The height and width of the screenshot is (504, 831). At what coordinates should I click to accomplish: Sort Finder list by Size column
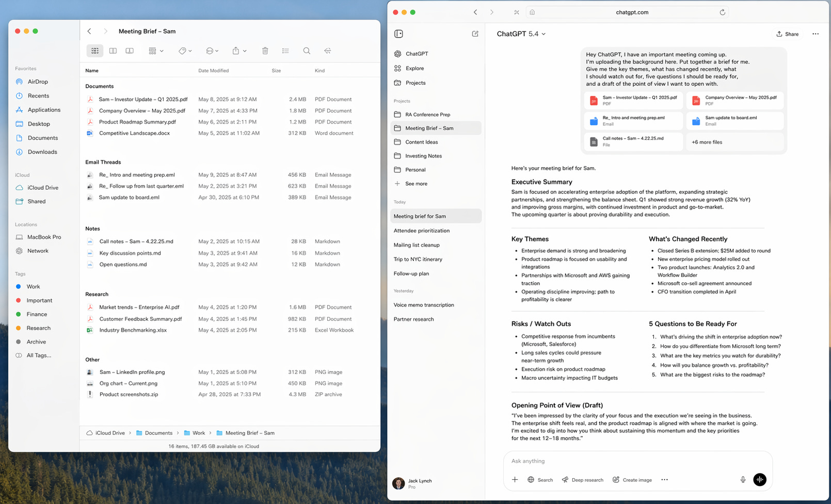tap(276, 71)
